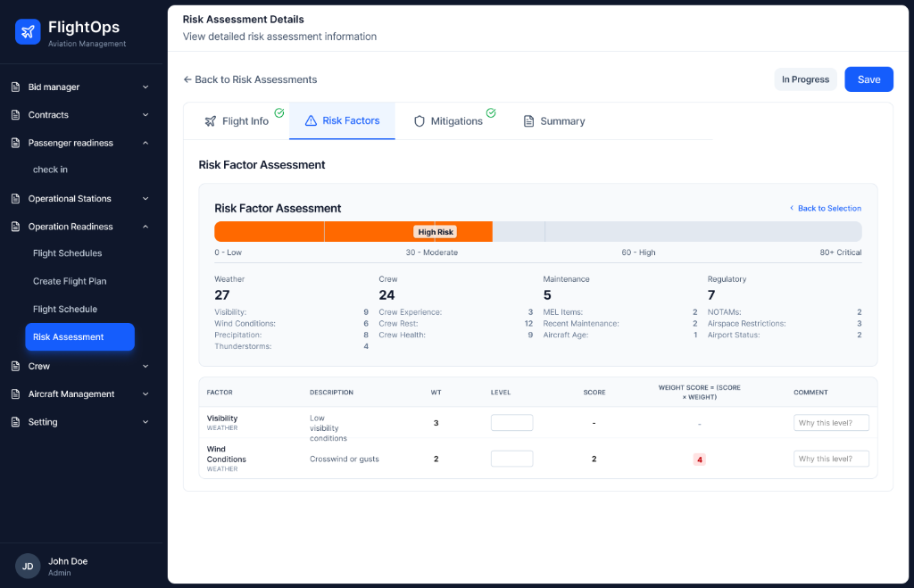Expand the Crew sidebar menu chevron
The width and height of the screenshot is (914, 588).
pyautogui.click(x=145, y=367)
